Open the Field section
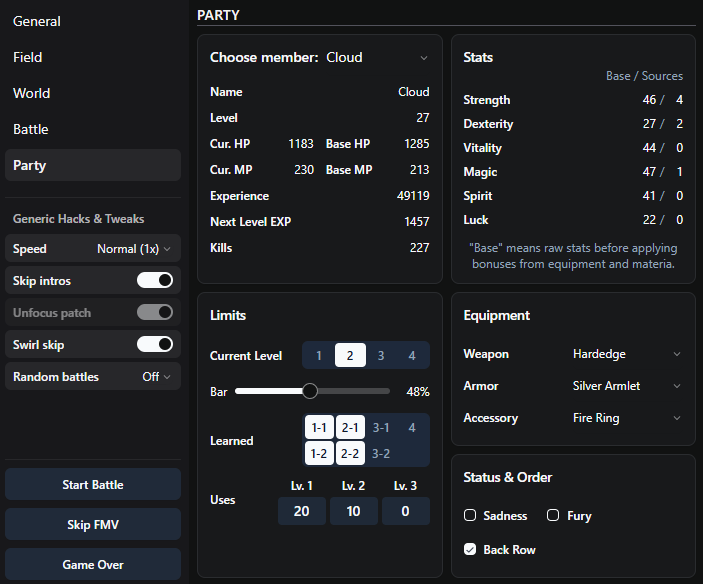 coord(93,57)
